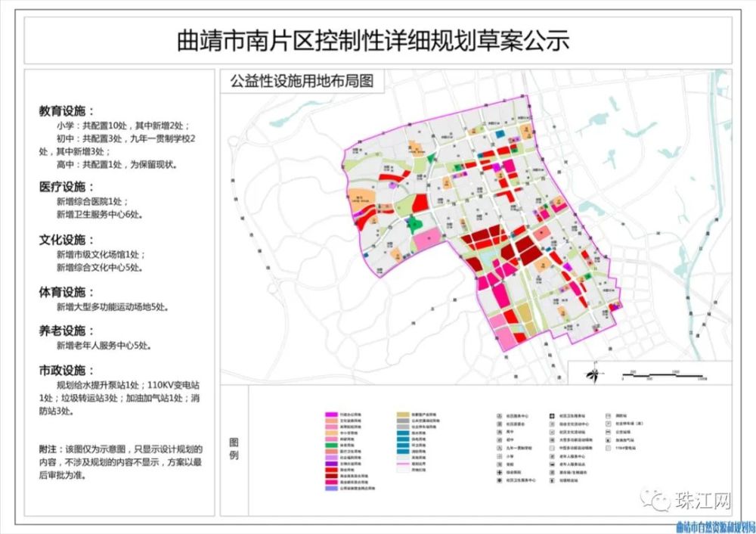Toggle the garbage transfer station (垃圾转运站) marker
Viewport: 756px width, 534px height.
pyautogui.click(x=552, y=480)
